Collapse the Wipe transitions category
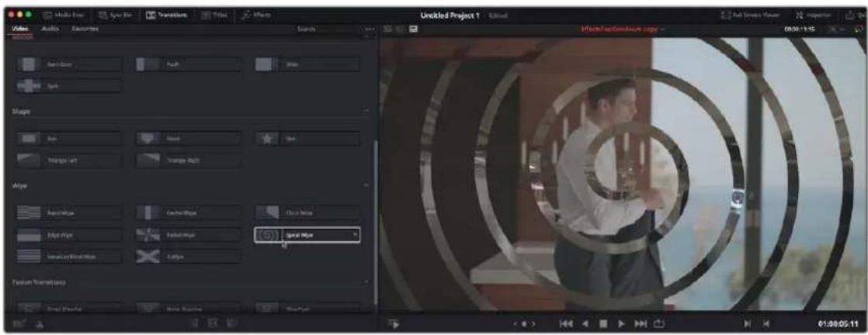 (367, 185)
